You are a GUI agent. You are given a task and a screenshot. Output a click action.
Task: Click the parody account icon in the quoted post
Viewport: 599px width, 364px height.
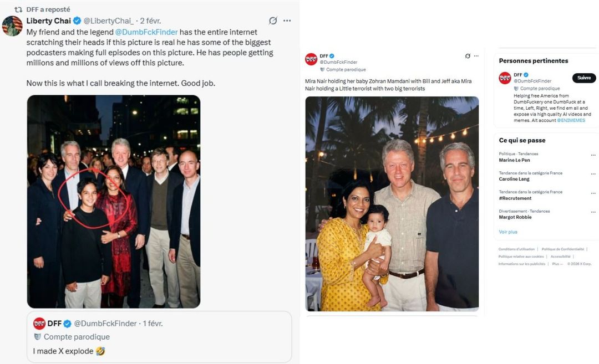[x=38, y=337]
